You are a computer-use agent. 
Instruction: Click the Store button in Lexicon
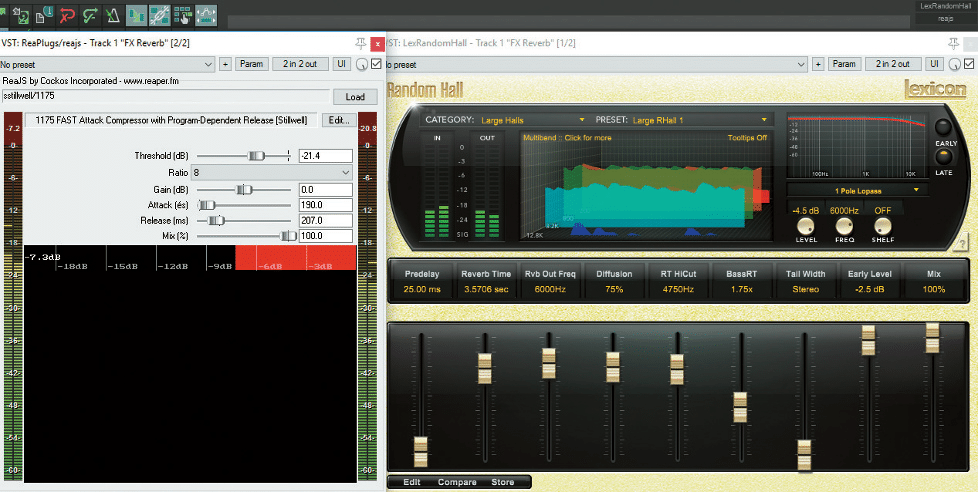(503, 482)
